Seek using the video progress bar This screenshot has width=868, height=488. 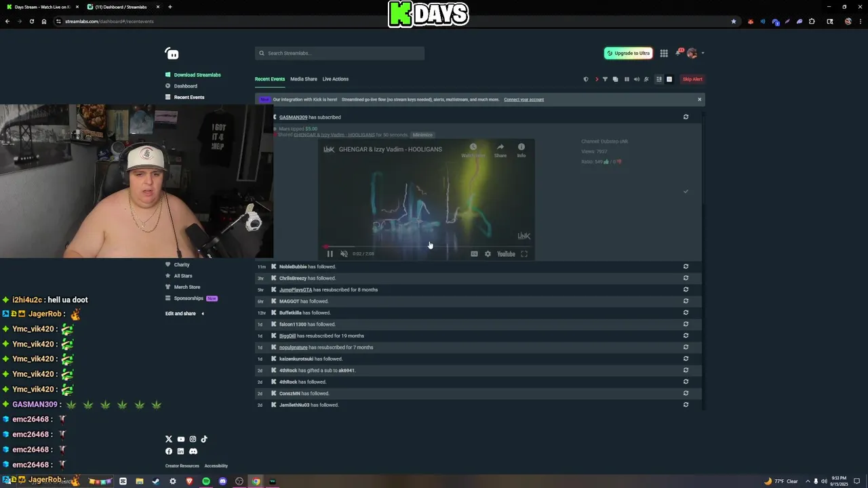(427, 247)
